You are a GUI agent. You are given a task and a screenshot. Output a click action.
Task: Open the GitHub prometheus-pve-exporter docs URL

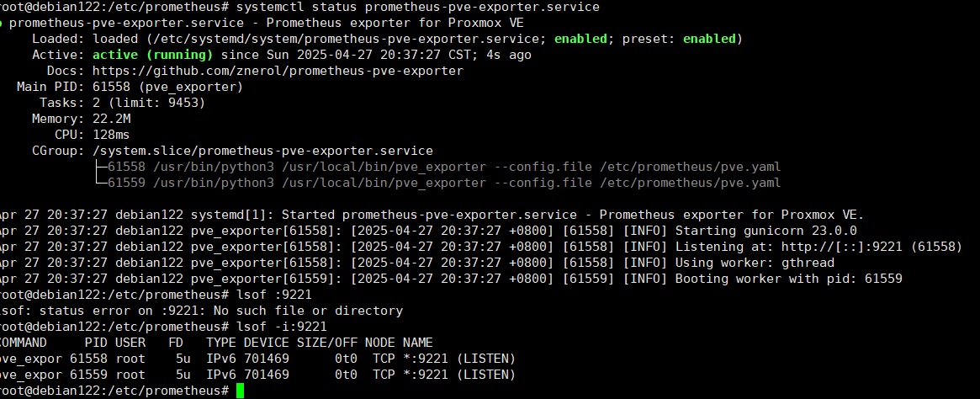coord(278,71)
